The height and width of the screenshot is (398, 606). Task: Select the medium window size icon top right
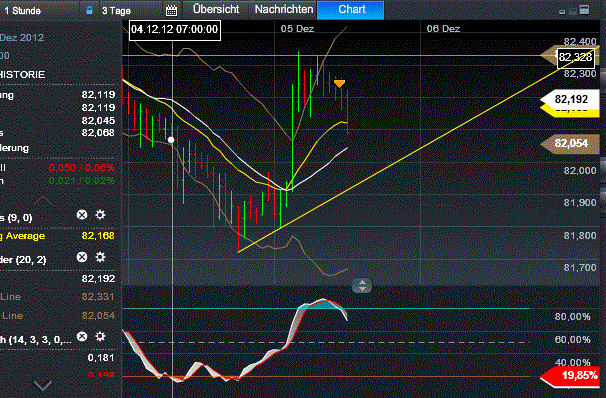572,11
